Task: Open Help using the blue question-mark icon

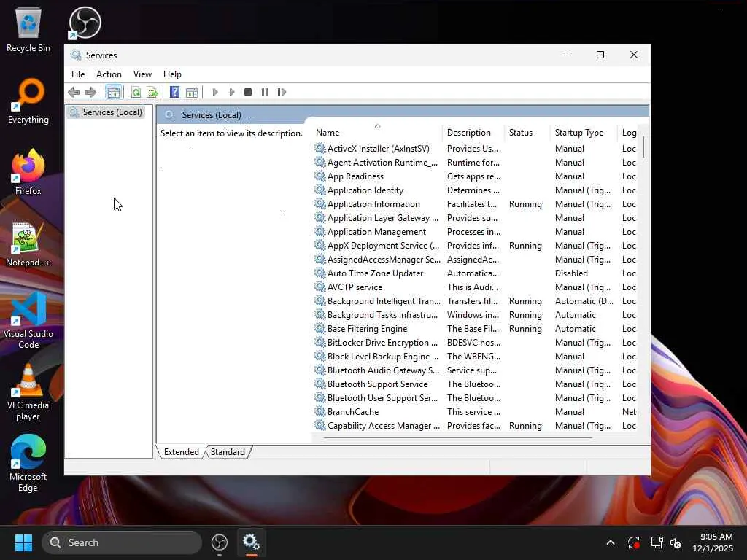Action: [x=174, y=92]
